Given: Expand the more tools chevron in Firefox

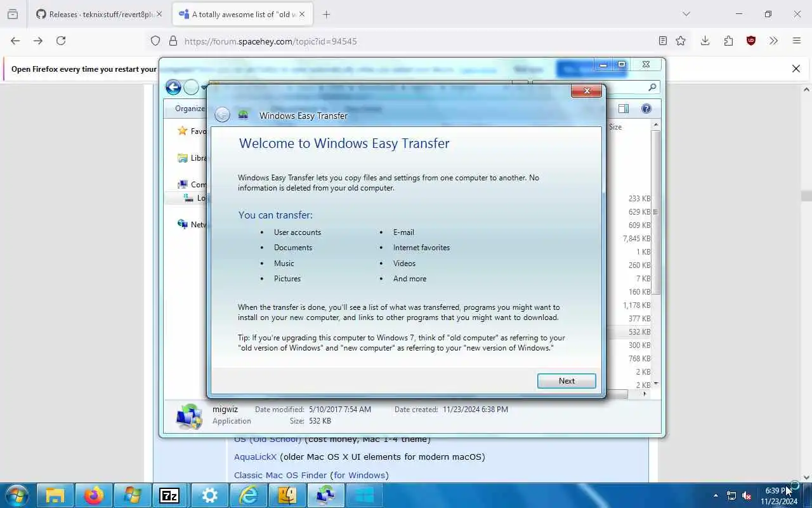Looking at the screenshot, I should click(773, 41).
